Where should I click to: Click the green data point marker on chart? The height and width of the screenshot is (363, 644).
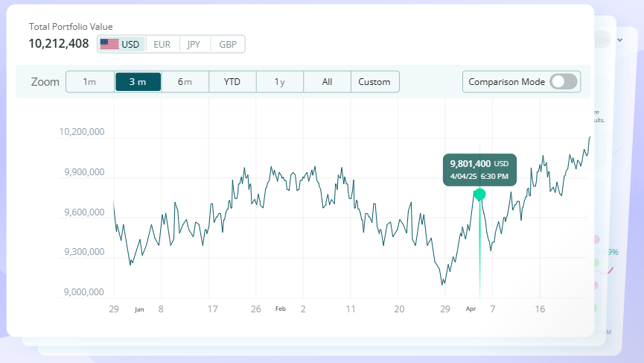tap(479, 194)
